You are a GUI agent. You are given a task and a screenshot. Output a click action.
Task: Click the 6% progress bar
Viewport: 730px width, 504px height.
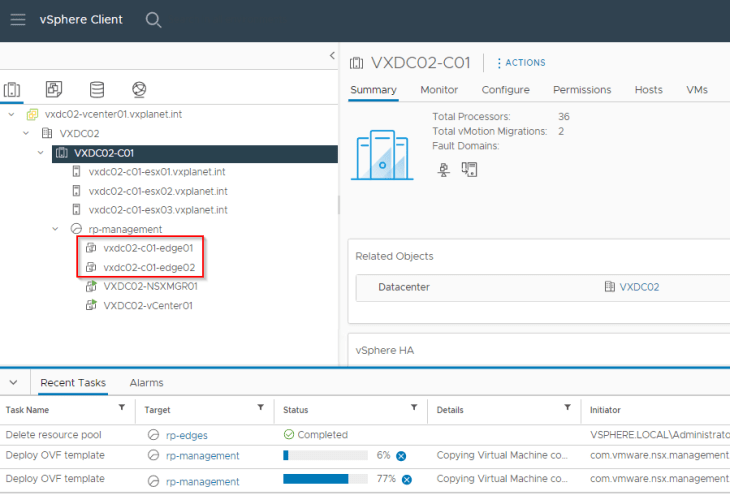click(x=325, y=456)
